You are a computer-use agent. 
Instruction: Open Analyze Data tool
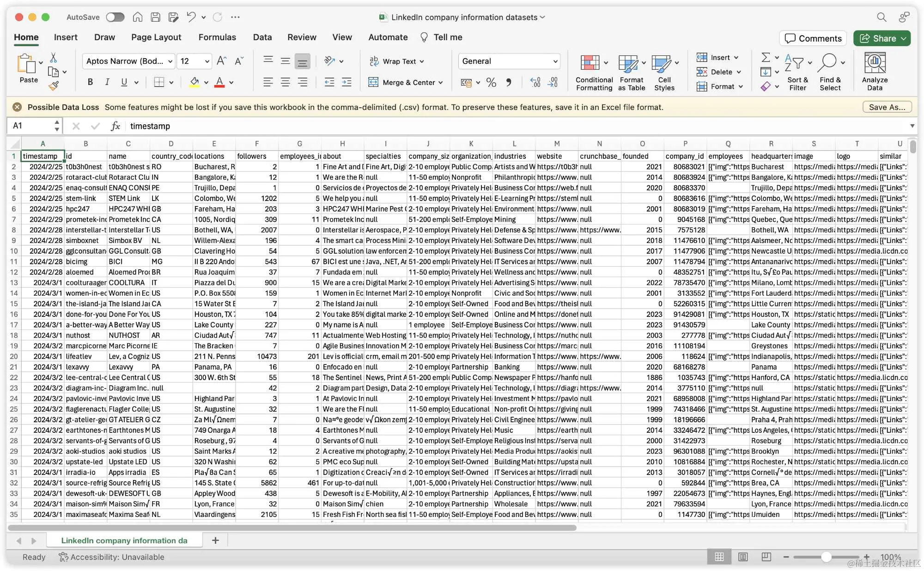(874, 63)
